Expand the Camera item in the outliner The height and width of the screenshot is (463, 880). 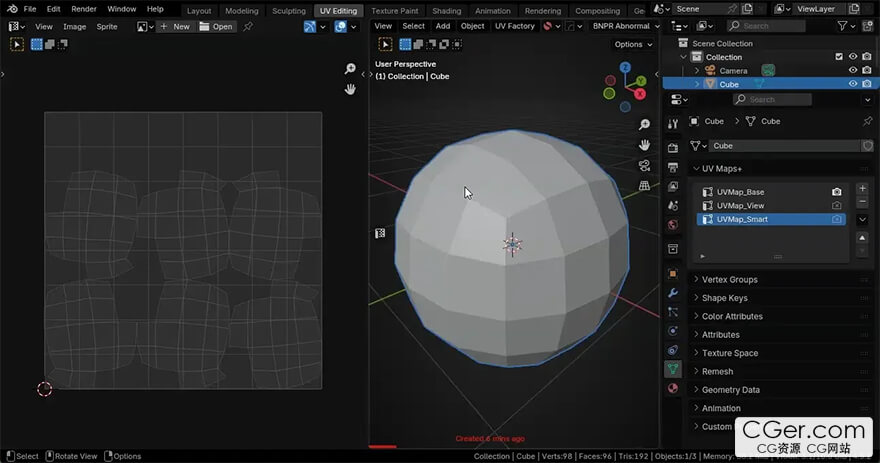tap(697, 71)
